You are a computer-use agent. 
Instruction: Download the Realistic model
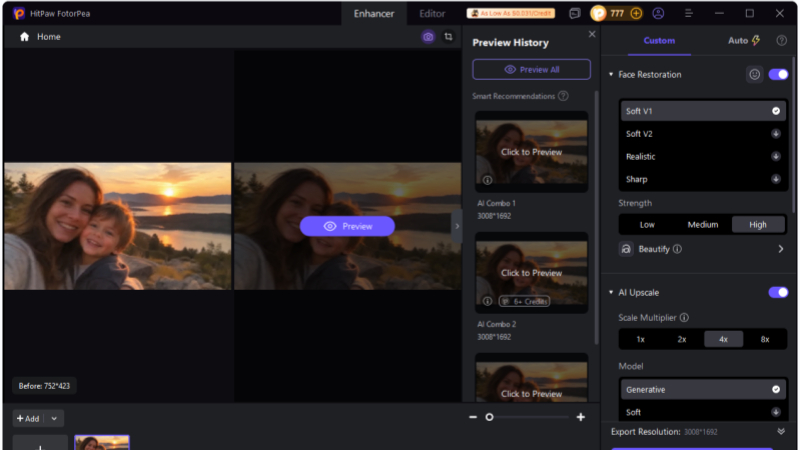776,156
